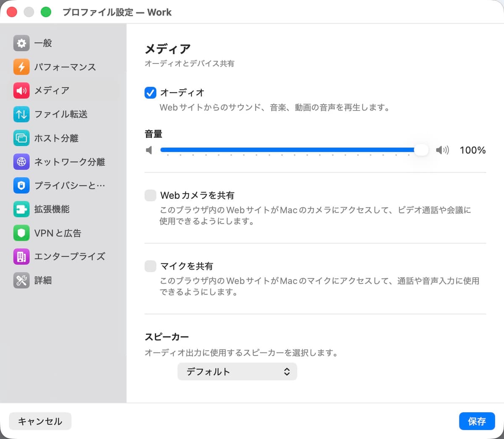Viewport: 504px width, 439px height.
Task: Click the window icon for ホスト分離
Action: 21,138
